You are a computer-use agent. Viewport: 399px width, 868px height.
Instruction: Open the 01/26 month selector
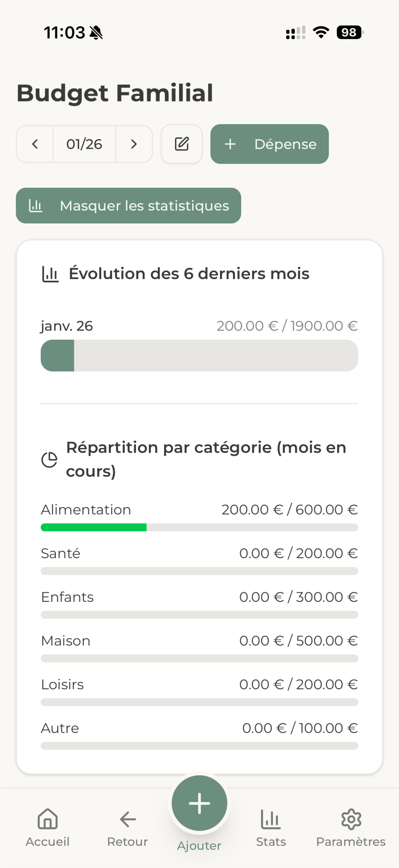(x=84, y=144)
